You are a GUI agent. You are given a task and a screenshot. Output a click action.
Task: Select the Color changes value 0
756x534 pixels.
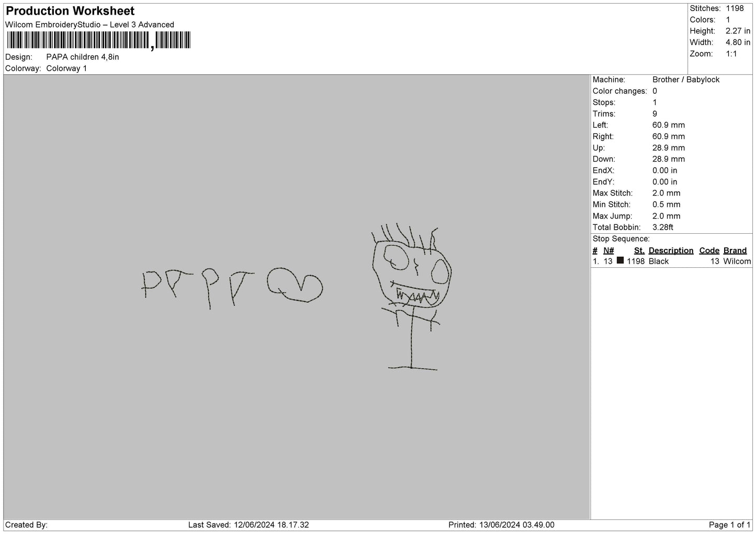[x=655, y=91]
